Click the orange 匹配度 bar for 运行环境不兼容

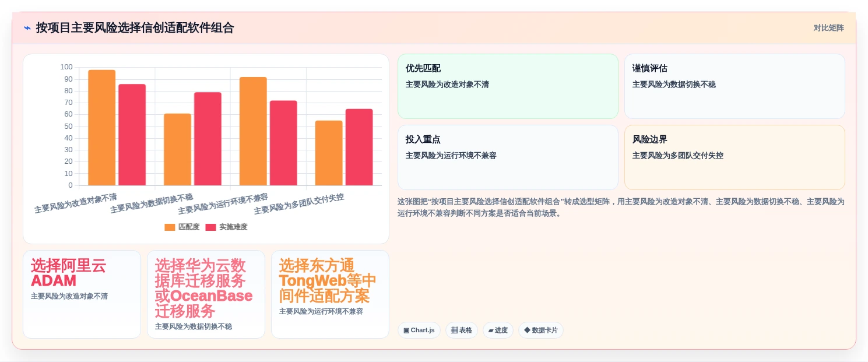click(253, 131)
